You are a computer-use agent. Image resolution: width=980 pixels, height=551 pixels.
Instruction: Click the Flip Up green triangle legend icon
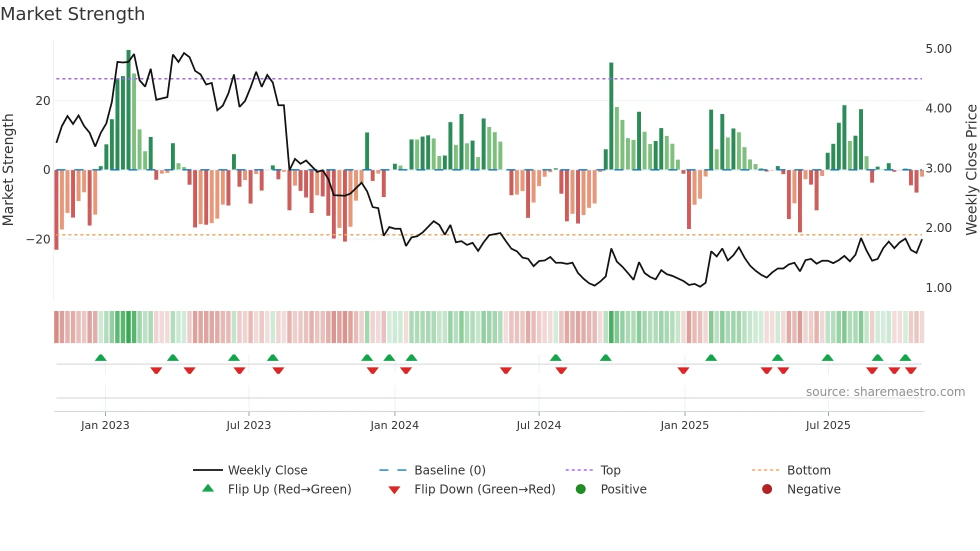click(x=208, y=488)
